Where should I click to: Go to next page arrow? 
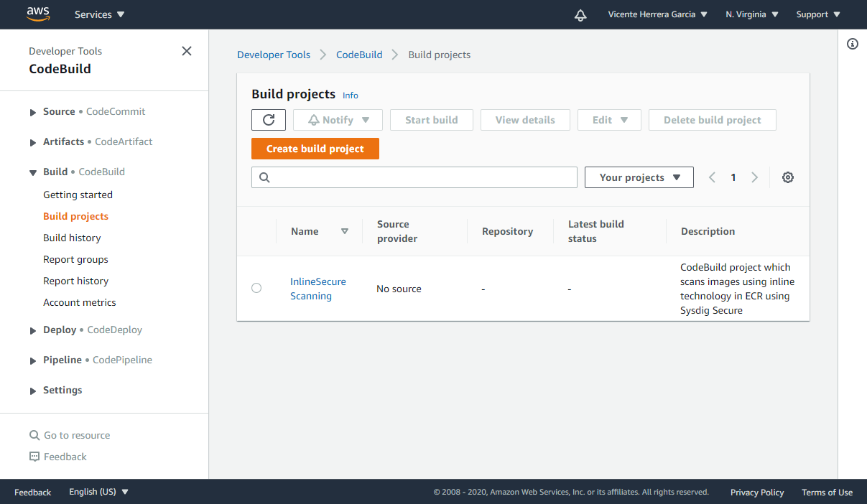tap(754, 177)
